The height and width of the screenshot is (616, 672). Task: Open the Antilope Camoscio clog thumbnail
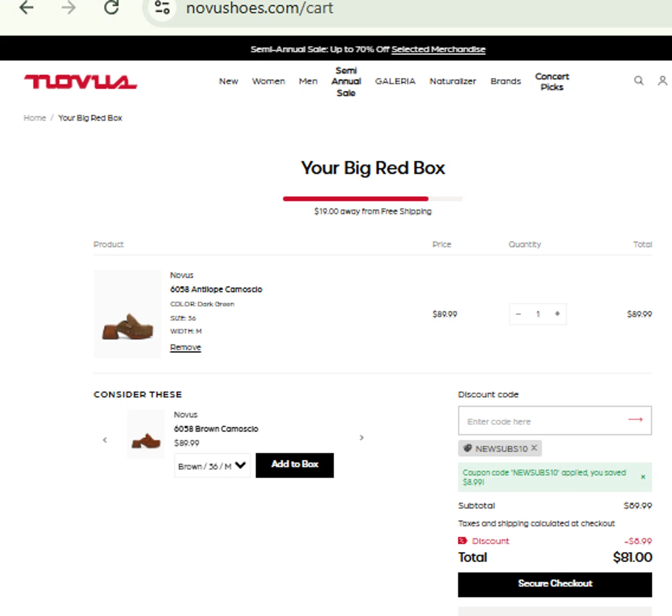[127, 314]
